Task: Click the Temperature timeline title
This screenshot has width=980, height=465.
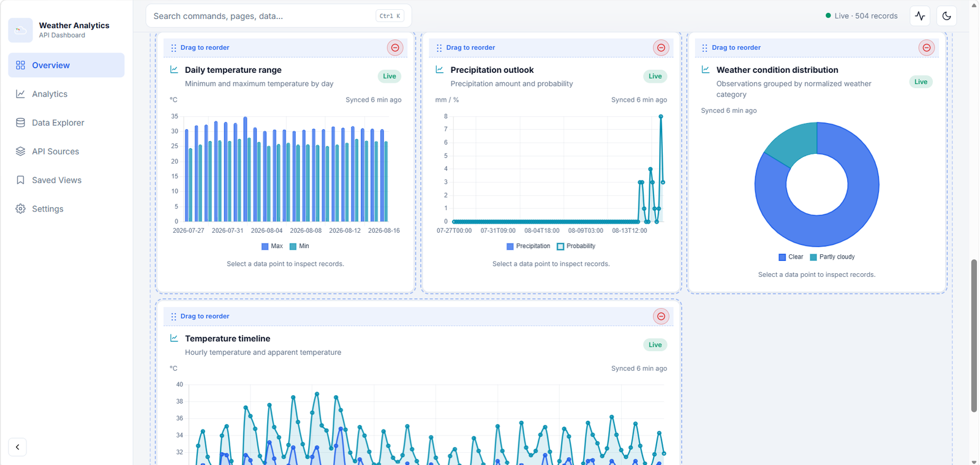Action: pyautogui.click(x=227, y=338)
